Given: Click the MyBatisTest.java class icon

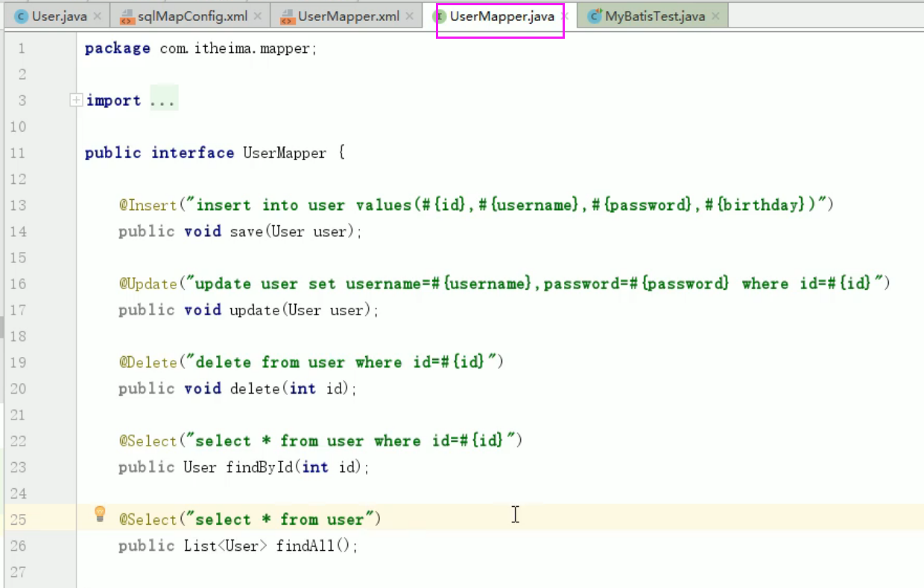Looking at the screenshot, I should [x=594, y=16].
